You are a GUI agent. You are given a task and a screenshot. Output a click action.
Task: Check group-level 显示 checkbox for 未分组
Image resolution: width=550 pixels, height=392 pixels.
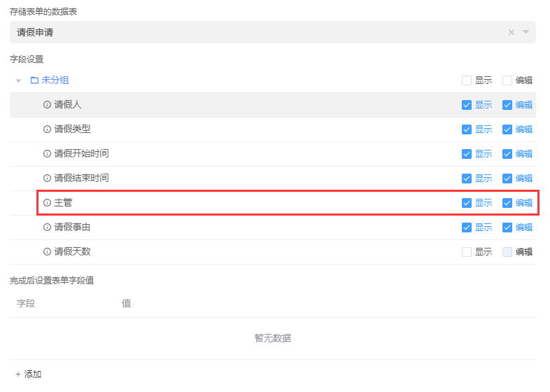tap(467, 80)
